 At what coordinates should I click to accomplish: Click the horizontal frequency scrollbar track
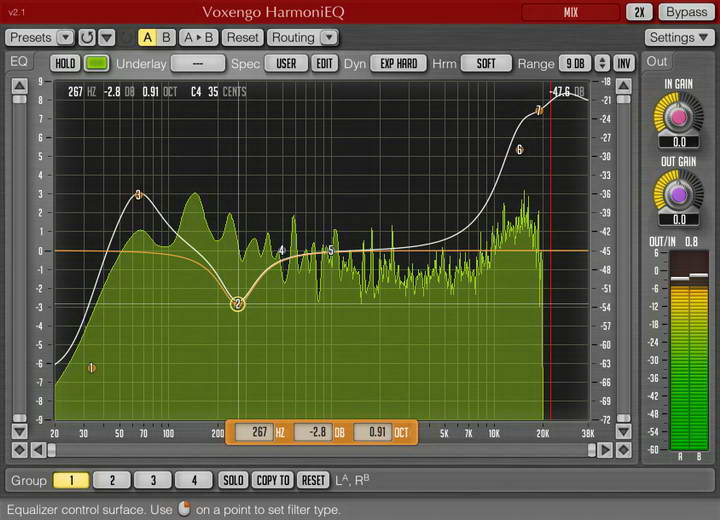tap(321, 450)
